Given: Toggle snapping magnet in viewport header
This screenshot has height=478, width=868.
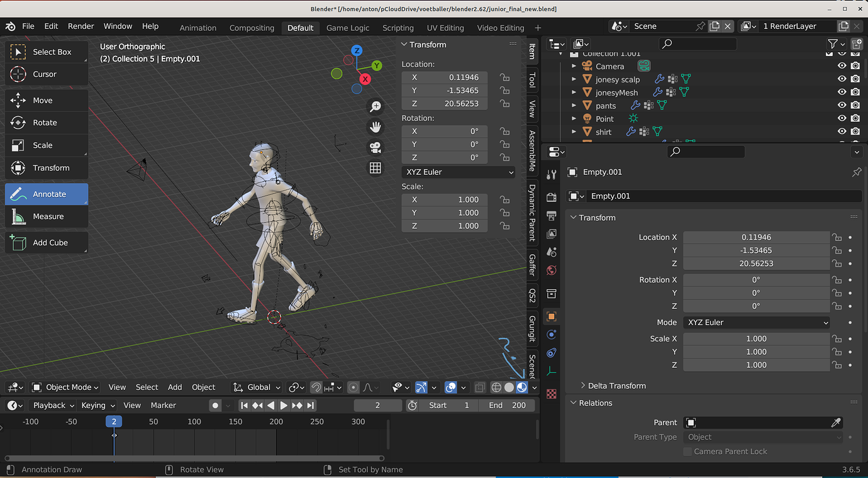Looking at the screenshot, I should (316, 387).
